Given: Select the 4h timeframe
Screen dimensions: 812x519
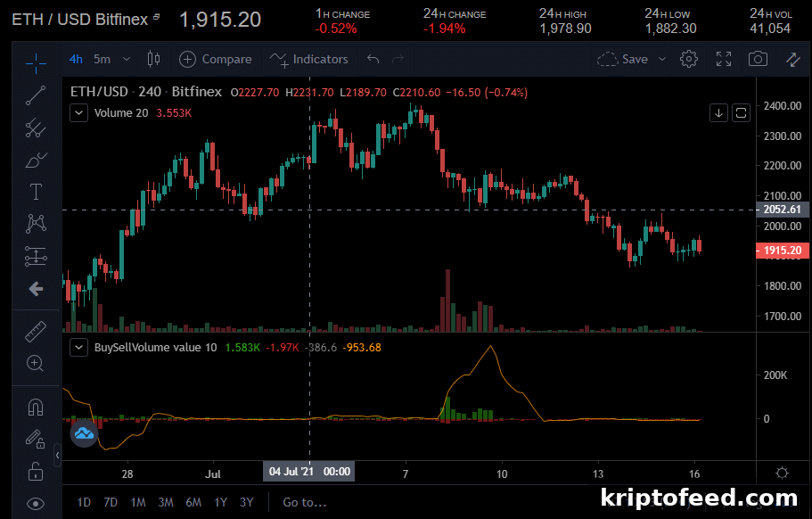Looking at the screenshot, I should pos(76,59).
